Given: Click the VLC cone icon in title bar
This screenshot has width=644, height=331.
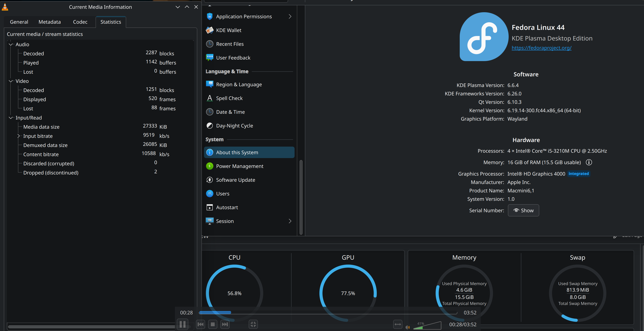Looking at the screenshot, I should pos(5,7).
